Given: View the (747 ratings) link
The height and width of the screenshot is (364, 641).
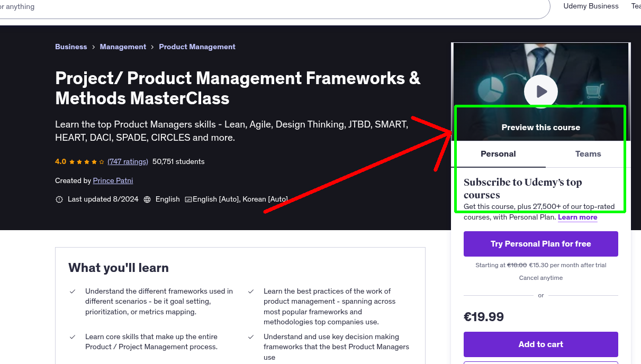Looking at the screenshot, I should click(x=128, y=161).
